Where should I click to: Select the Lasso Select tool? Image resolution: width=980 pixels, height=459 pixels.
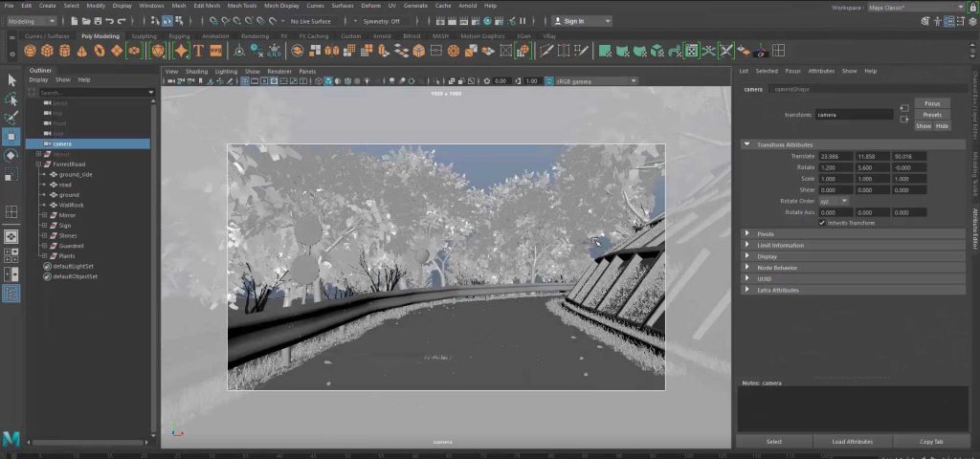coord(11,99)
